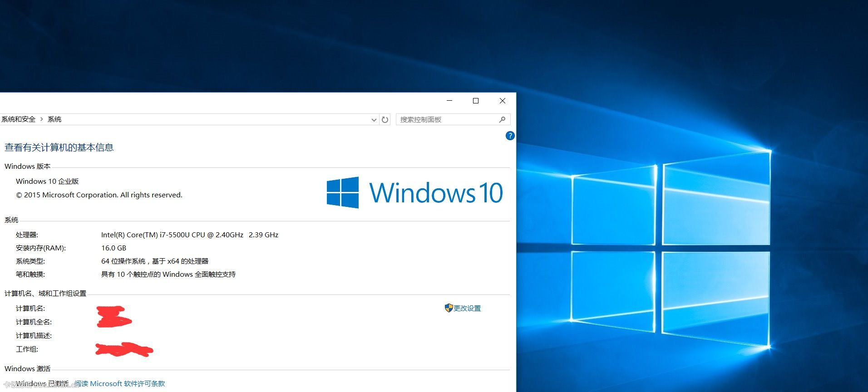Click the 计算机全名: label
Screen dimensions: 868x392
click(34, 322)
